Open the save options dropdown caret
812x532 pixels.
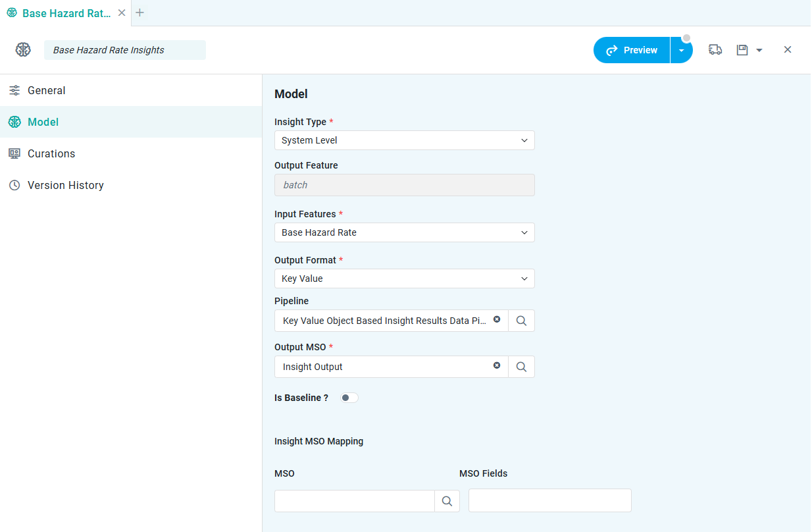pos(759,50)
